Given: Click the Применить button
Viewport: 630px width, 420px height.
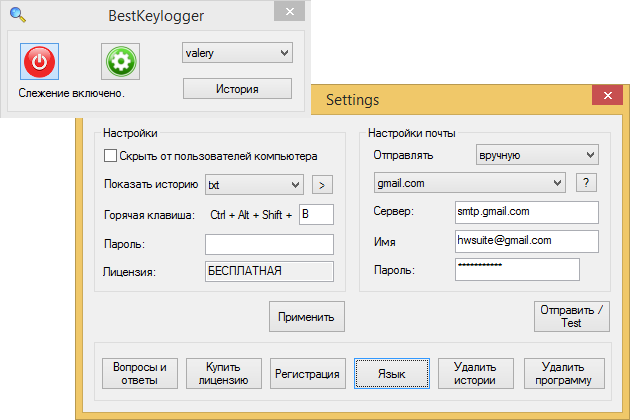Looking at the screenshot, I should [x=307, y=317].
